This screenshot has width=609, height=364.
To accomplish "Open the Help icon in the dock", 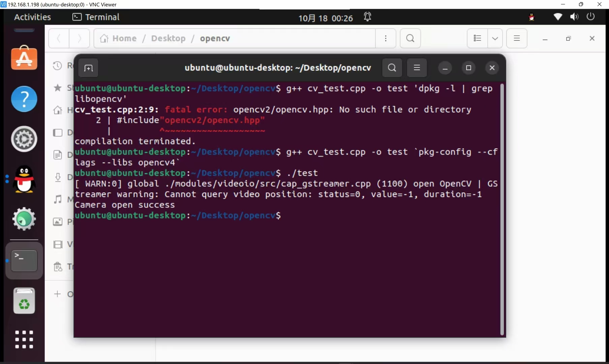I will click(x=24, y=99).
